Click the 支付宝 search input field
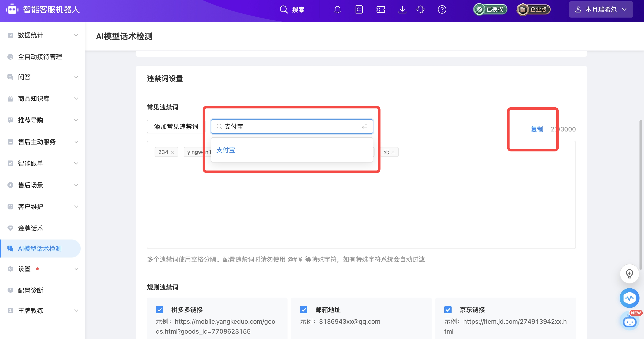The height and width of the screenshot is (339, 644). [292, 127]
